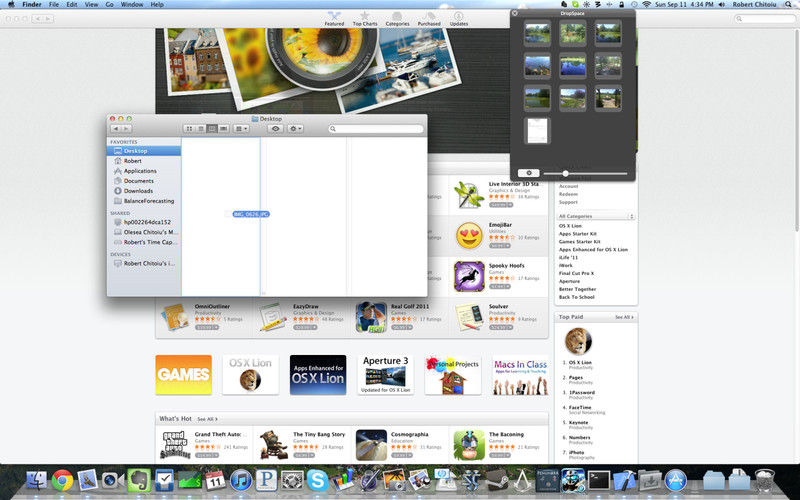Open the Categories tab in App Store

tap(397, 19)
